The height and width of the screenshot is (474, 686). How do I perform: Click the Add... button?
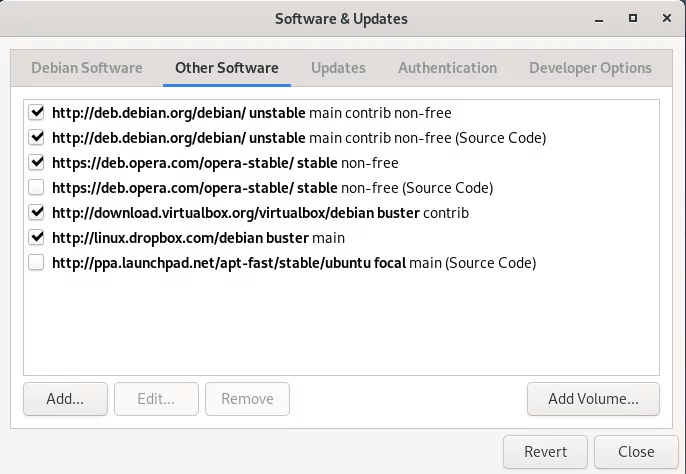point(65,399)
